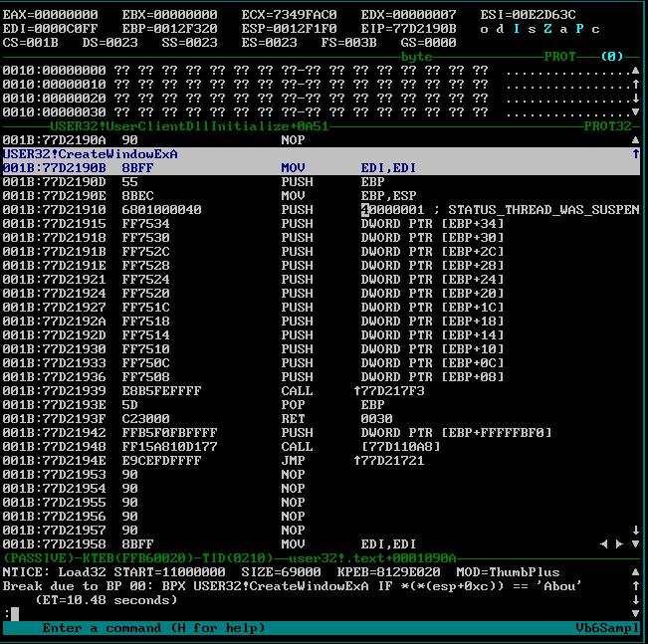Toggle the direction flag 'd'
Viewport: 648px width, 644px height.
pyautogui.click(x=500, y=29)
